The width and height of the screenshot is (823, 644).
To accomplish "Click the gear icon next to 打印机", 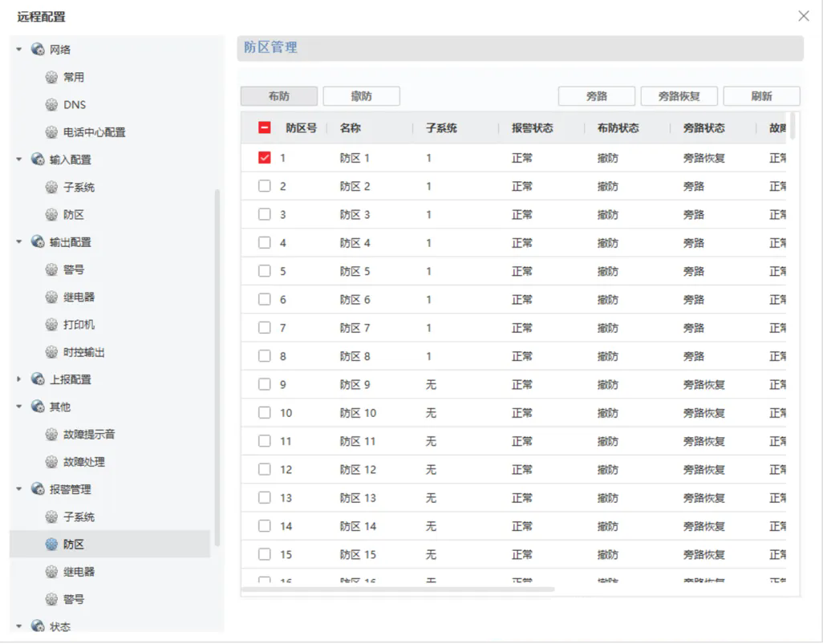I will [x=51, y=325].
